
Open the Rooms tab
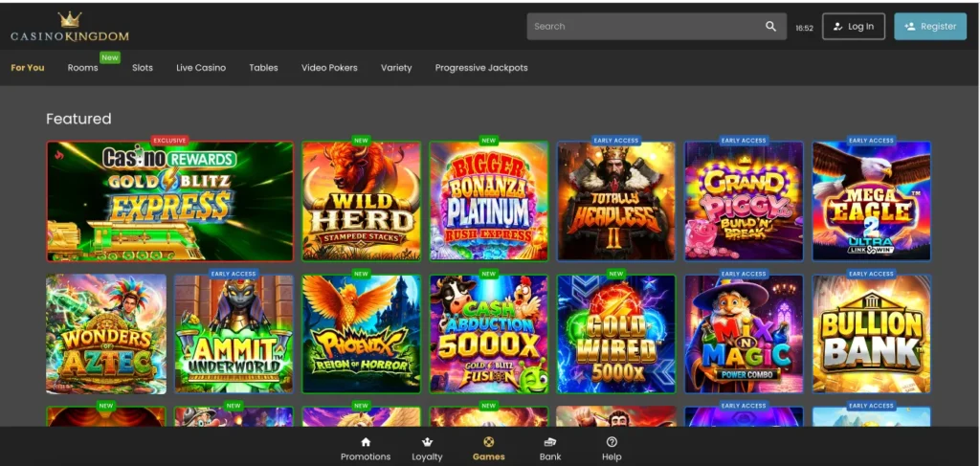[82, 68]
